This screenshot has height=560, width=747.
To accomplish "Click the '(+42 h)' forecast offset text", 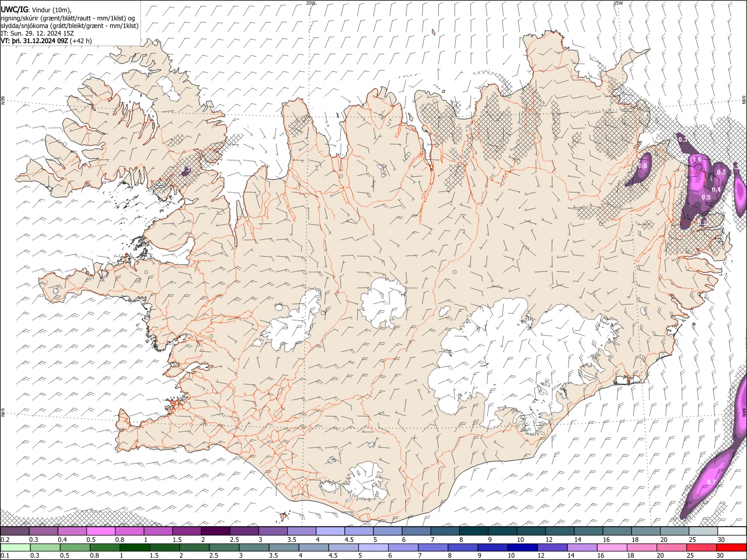I will [80, 41].
